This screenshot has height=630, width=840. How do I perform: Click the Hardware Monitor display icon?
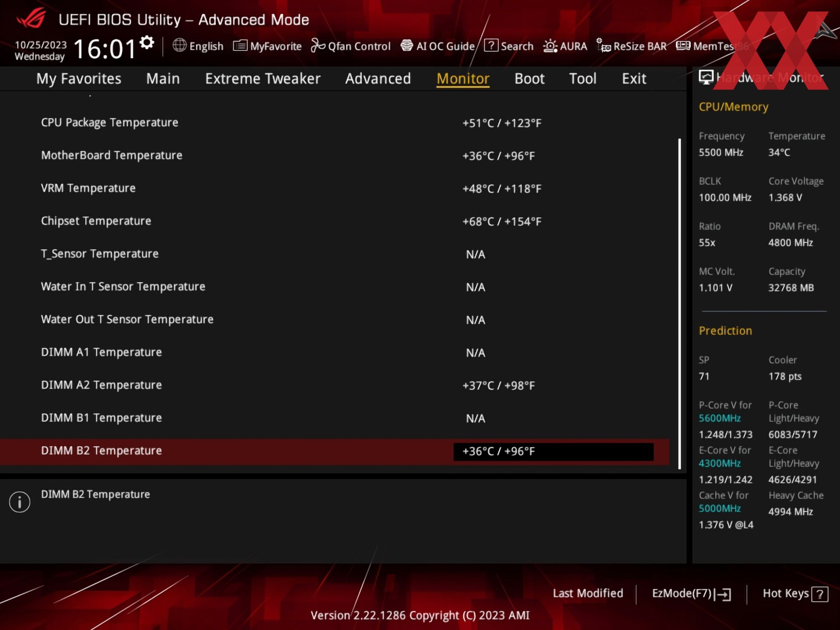click(706, 77)
